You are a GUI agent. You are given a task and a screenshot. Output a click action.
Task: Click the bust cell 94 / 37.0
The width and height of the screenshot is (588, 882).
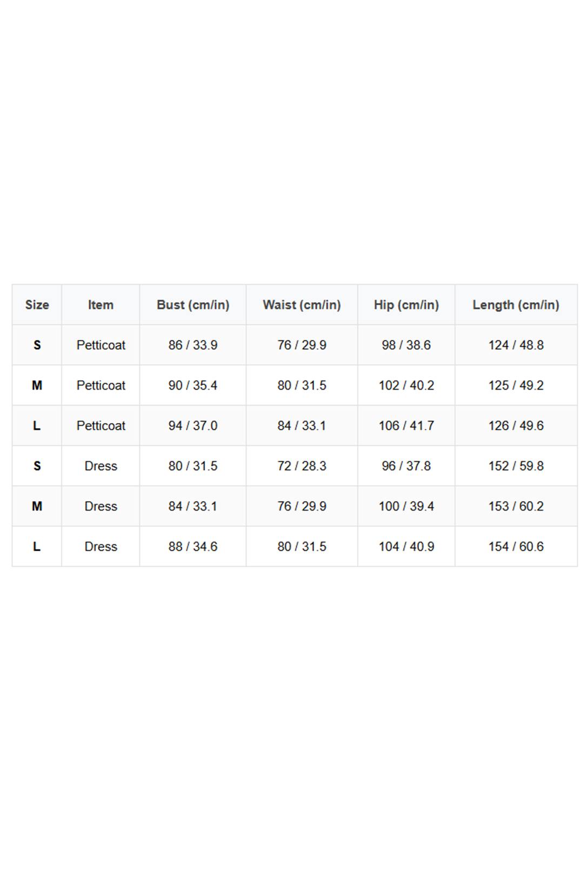(193, 425)
